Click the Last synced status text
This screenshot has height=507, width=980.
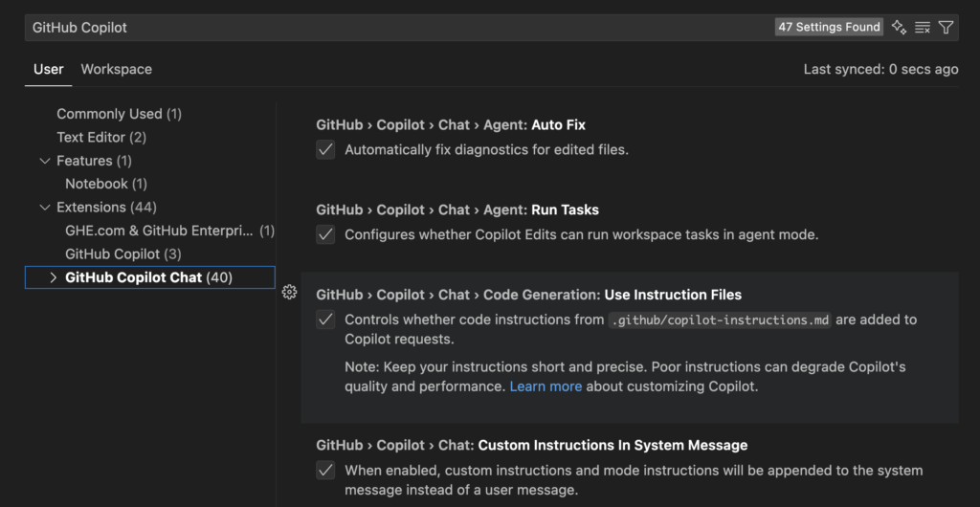coord(880,69)
